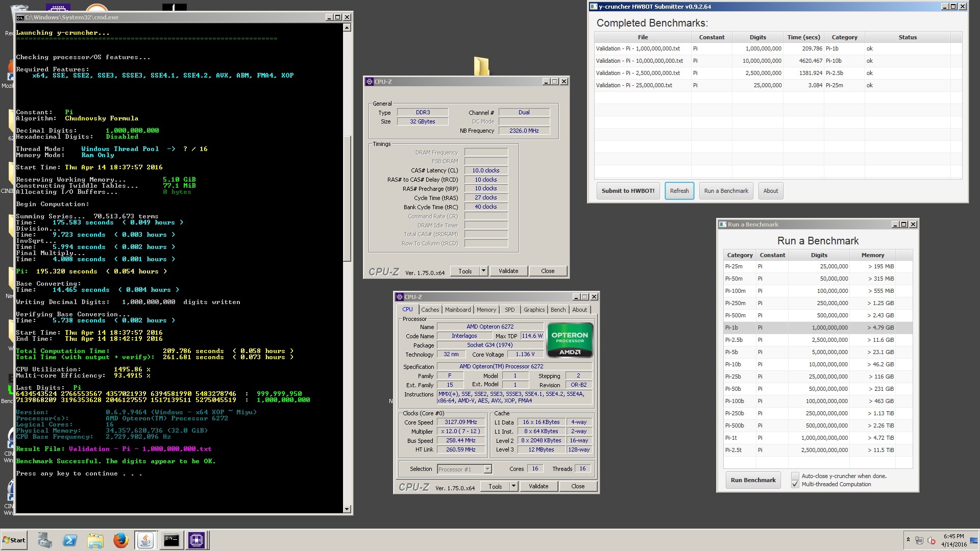Switch to the CPU-Z taskbar button

pos(197,540)
